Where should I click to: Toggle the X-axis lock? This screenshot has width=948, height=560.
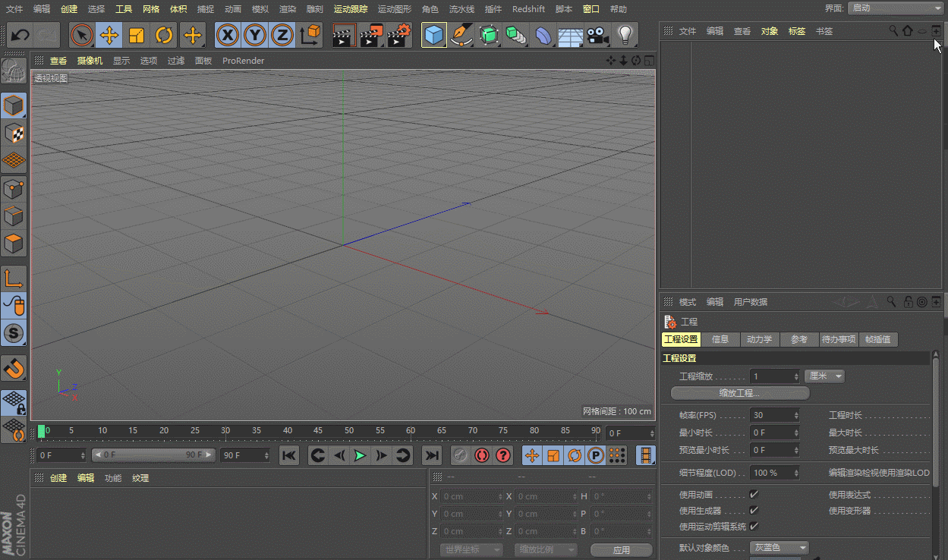(227, 36)
